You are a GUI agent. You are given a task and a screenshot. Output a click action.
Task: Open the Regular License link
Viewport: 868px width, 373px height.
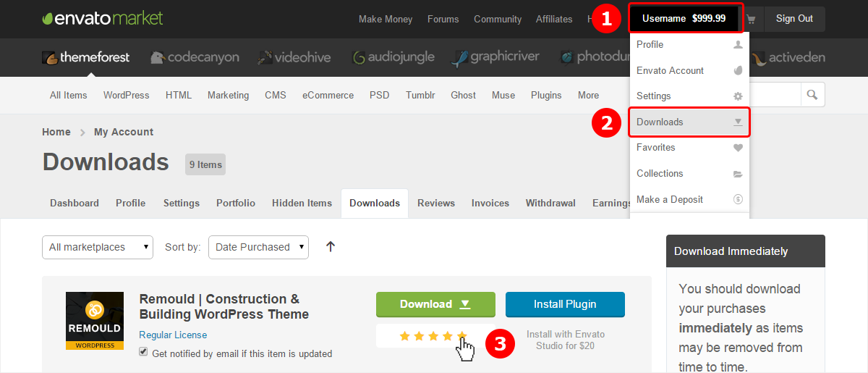tap(173, 335)
